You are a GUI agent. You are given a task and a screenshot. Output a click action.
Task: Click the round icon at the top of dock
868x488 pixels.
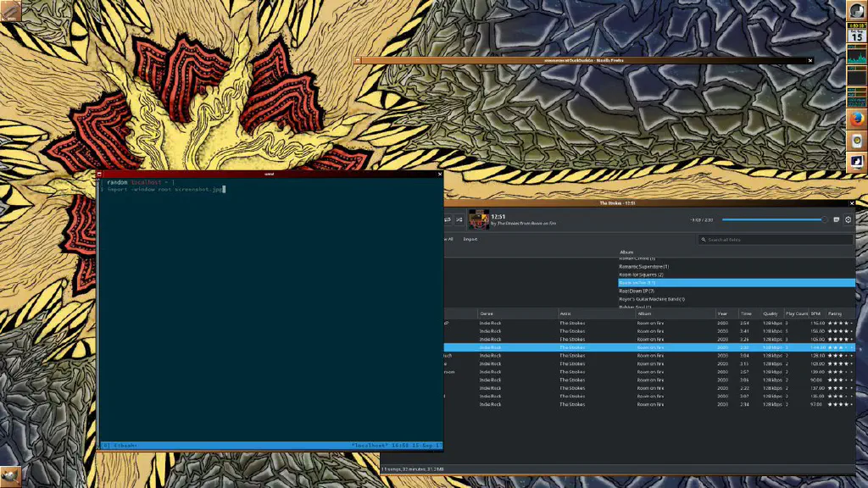click(x=857, y=10)
